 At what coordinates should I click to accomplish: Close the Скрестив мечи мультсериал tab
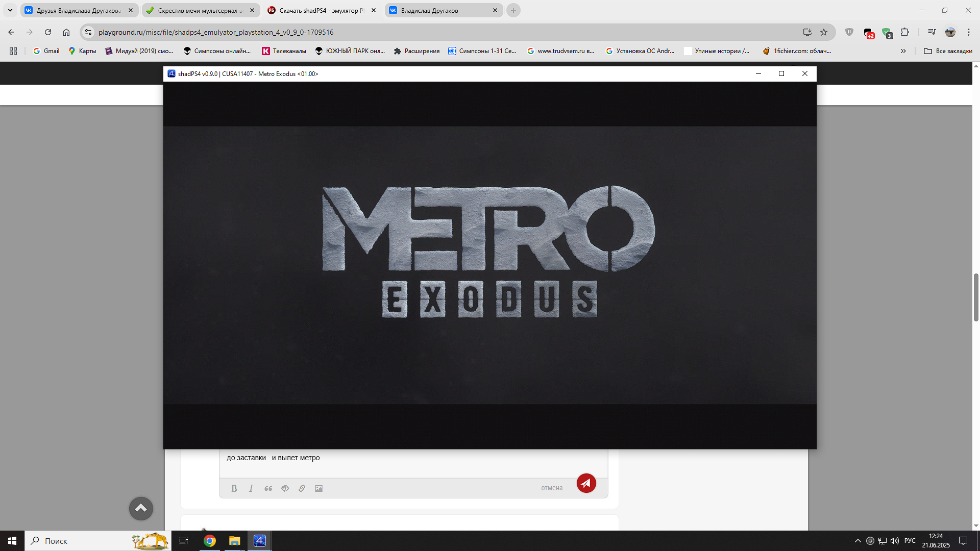[x=252, y=10]
